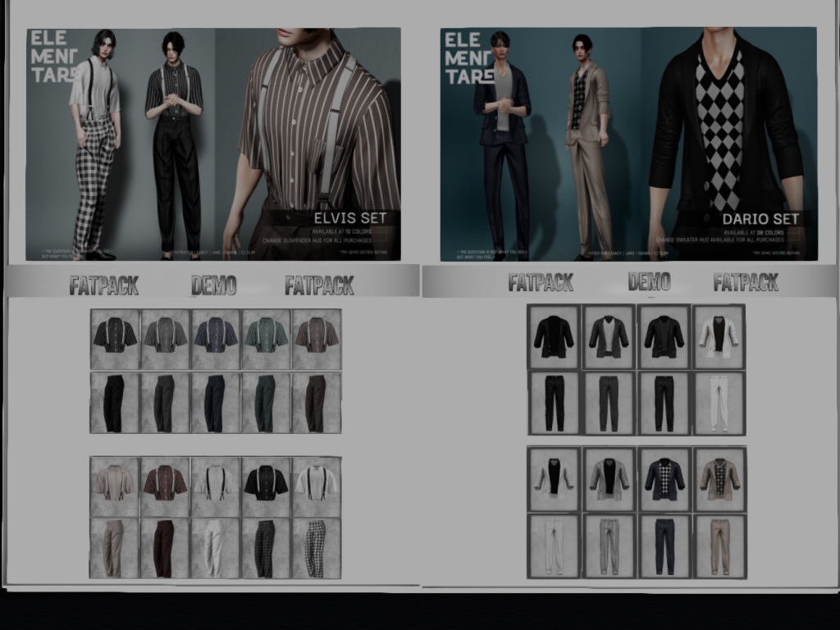Image resolution: width=840 pixels, height=630 pixels.
Task: Click the DEMO button under Dario Set
Action: [650, 282]
